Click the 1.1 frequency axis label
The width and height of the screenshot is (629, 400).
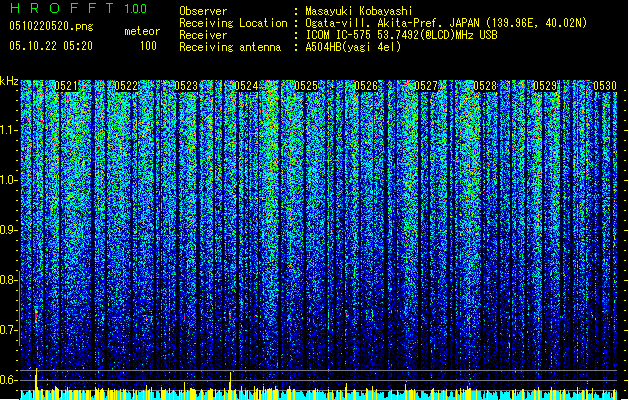point(9,130)
